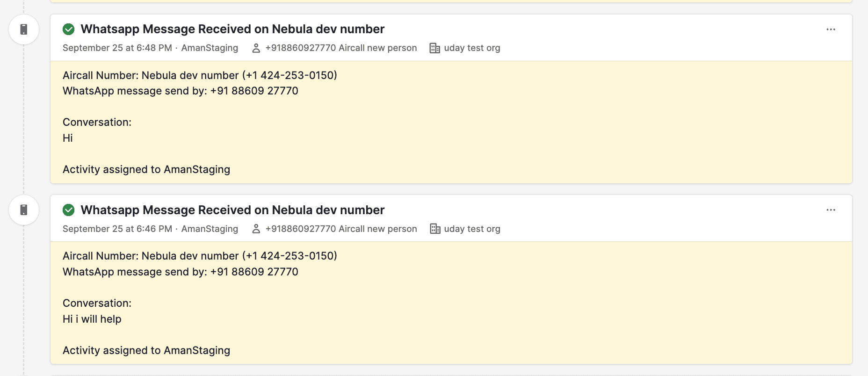This screenshot has height=376, width=868.
Task: Open the more options menu for 6:48 PM activity
Action: [x=831, y=29]
